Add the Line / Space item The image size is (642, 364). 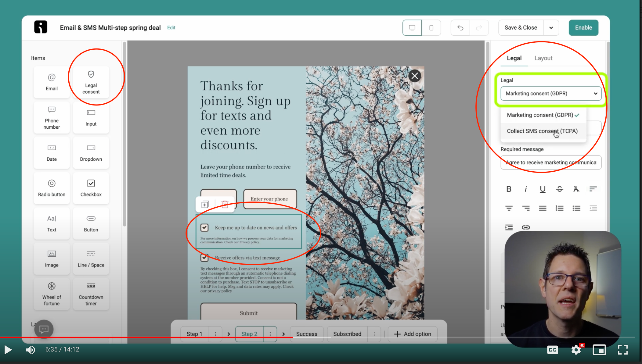pos(91,259)
